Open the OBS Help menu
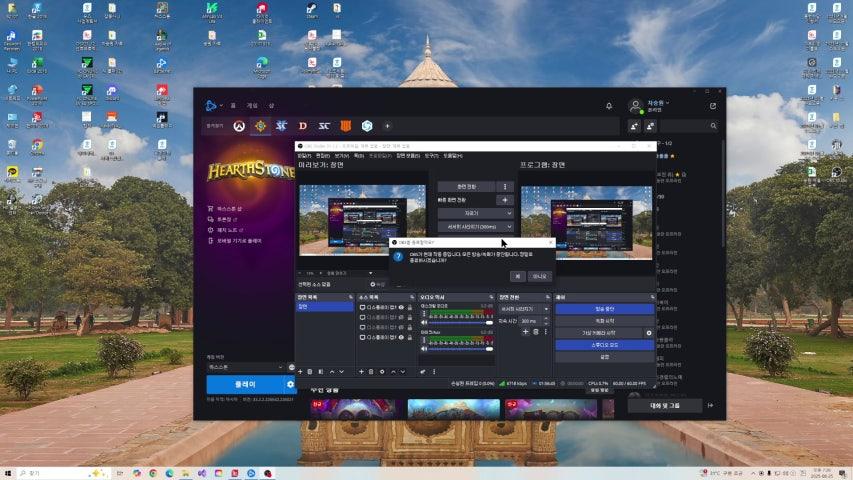Screen dimensions: 853x480 coord(453,156)
